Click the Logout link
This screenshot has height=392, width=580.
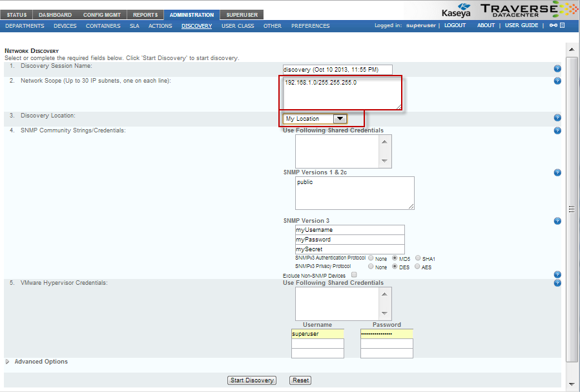455,26
